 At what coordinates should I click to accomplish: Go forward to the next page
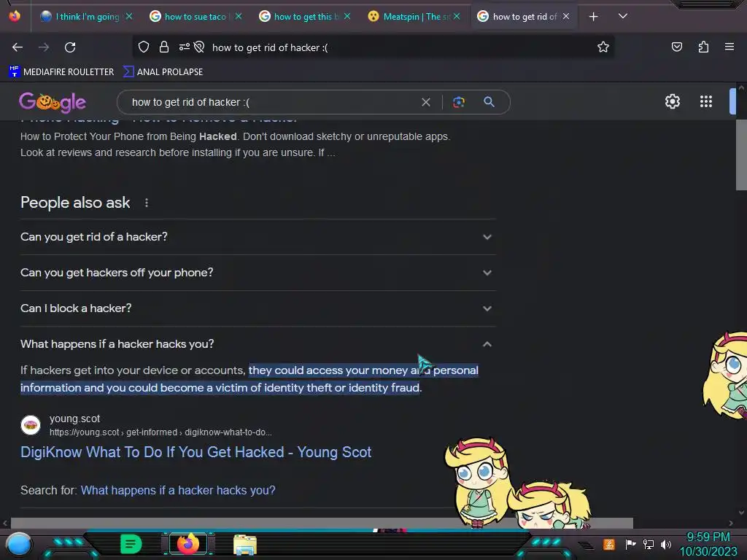pos(44,47)
